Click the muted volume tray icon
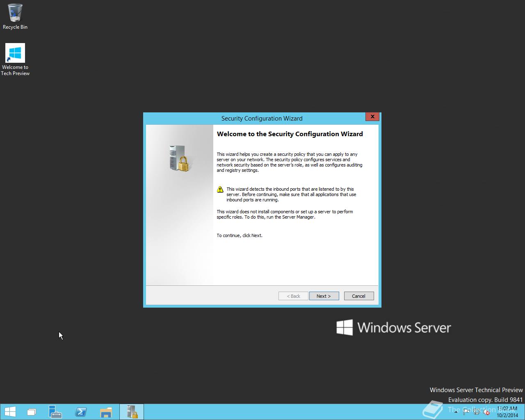 [486, 412]
